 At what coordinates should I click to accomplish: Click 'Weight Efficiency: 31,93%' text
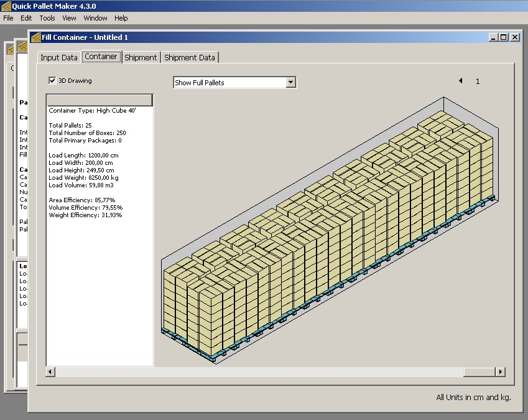[x=85, y=215]
